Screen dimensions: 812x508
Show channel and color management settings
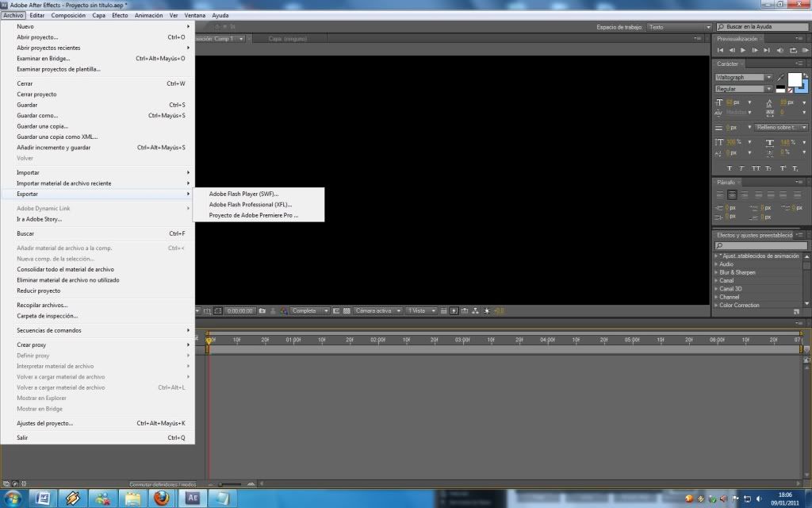(x=283, y=310)
